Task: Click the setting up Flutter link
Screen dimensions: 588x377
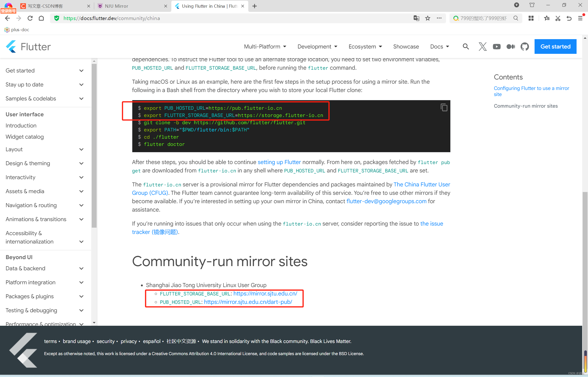Action: 279,162
